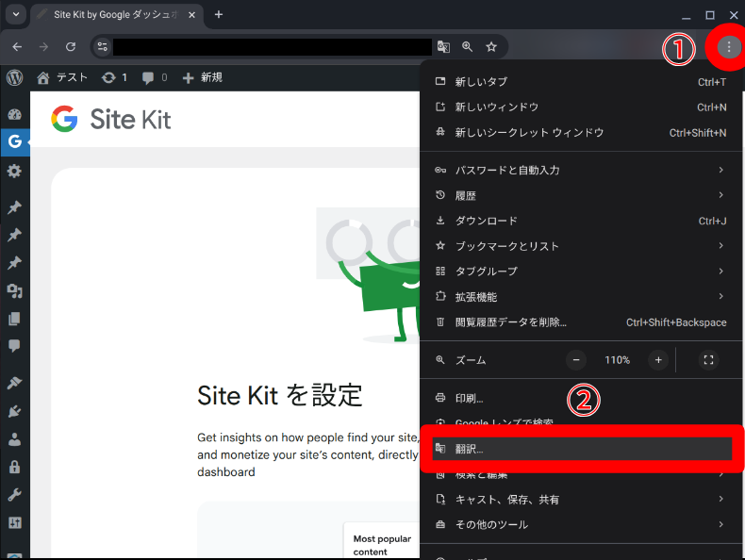745x560 pixels.
Task: Select 翻訳 menu item
Action: pyautogui.click(x=582, y=449)
